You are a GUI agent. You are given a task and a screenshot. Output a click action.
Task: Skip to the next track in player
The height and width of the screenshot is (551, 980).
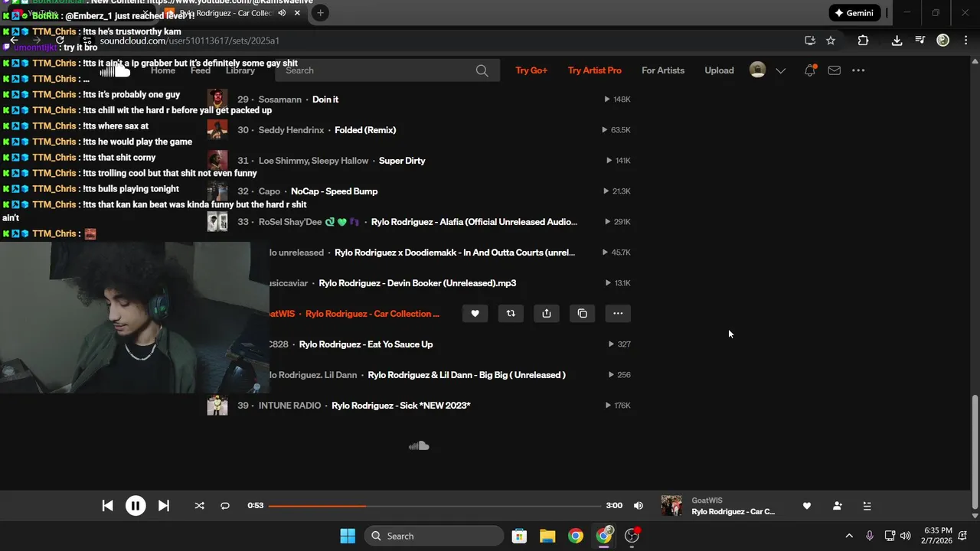pyautogui.click(x=163, y=506)
